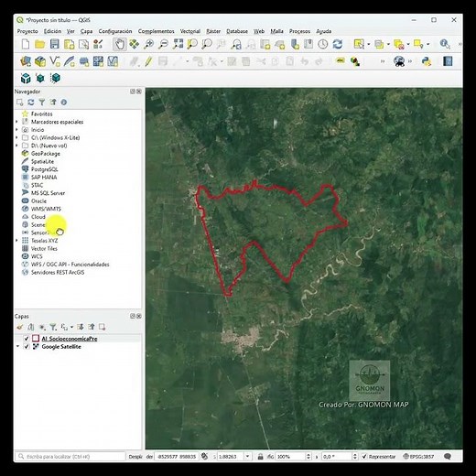Open the Ráster menu
Screen dimensions: 476x476
tap(213, 31)
